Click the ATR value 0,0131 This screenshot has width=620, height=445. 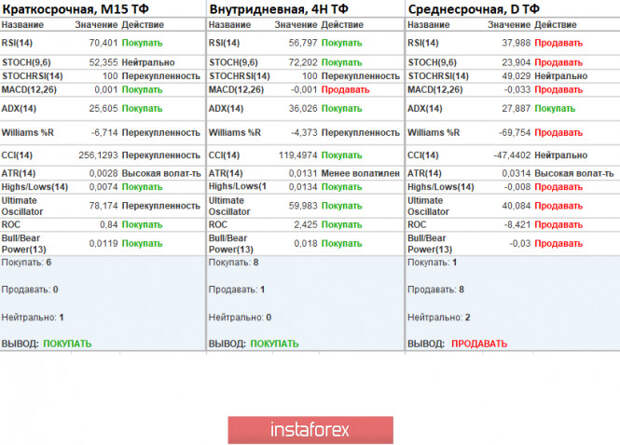click(x=303, y=173)
